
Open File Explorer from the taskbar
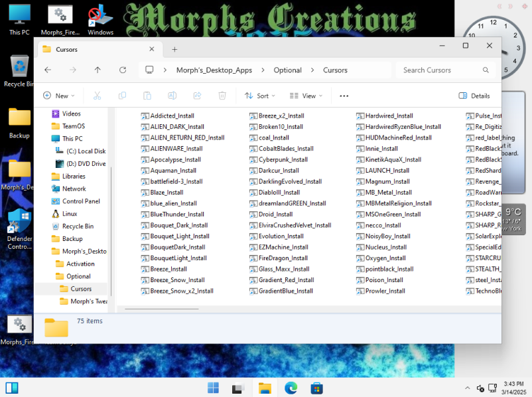click(x=265, y=388)
